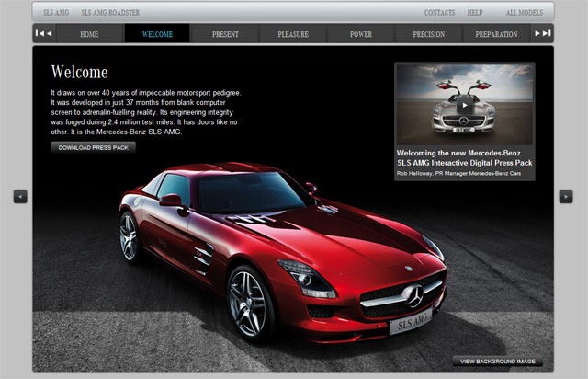588x379 pixels.
Task: Play the SLS AMG welcome video
Action: click(464, 104)
